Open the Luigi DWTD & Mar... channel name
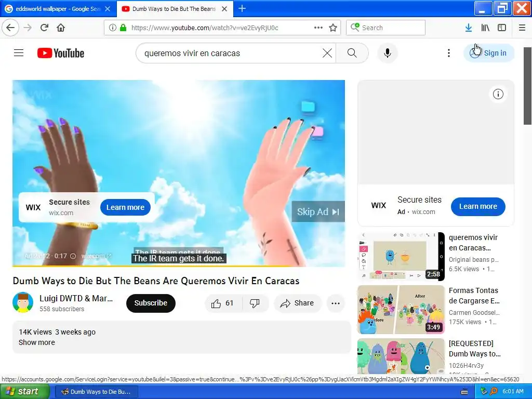This screenshot has height=399, width=532. coord(76,298)
